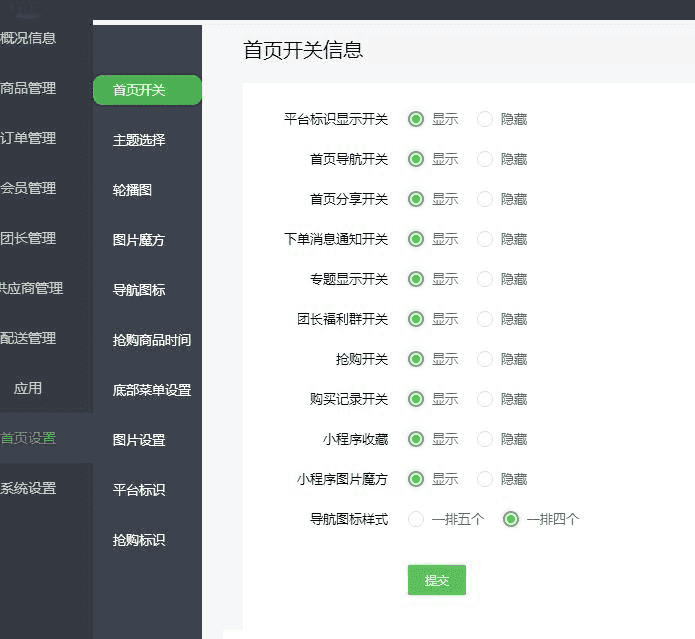695x639 pixels.
Task: Select 显示 for 购买记录开关
Action: point(416,399)
